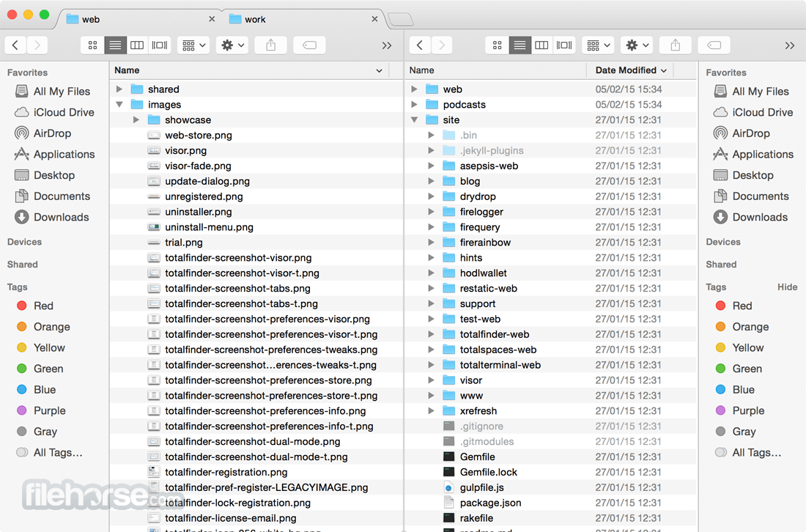This screenshot has height=532, width=806.
Task: Open a new tab
Action: (400, 20)
